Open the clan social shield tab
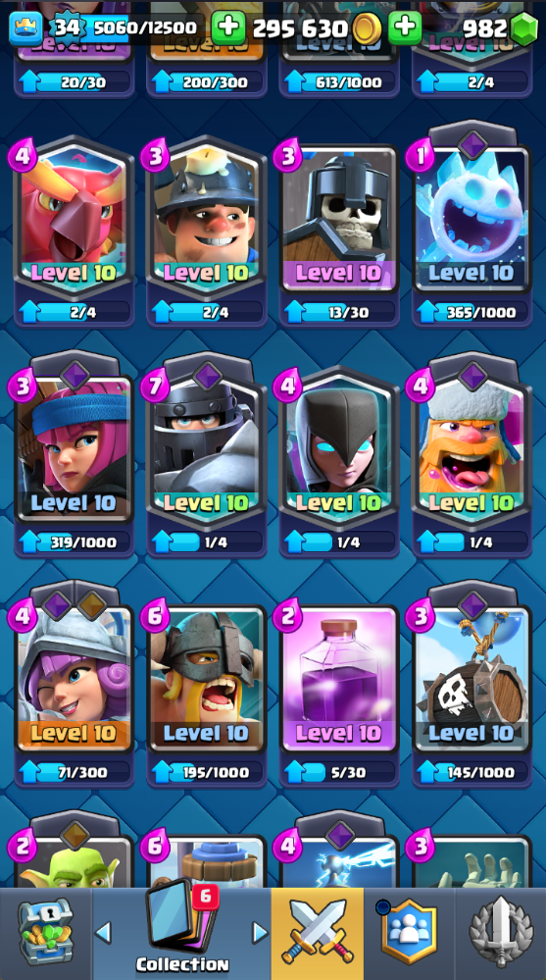The image size is (546, 980). point(409,931)
